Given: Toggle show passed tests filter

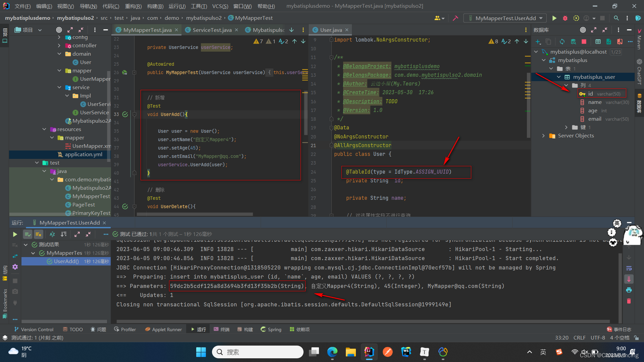Looking at the screenshot, I should tap(28, 234).
